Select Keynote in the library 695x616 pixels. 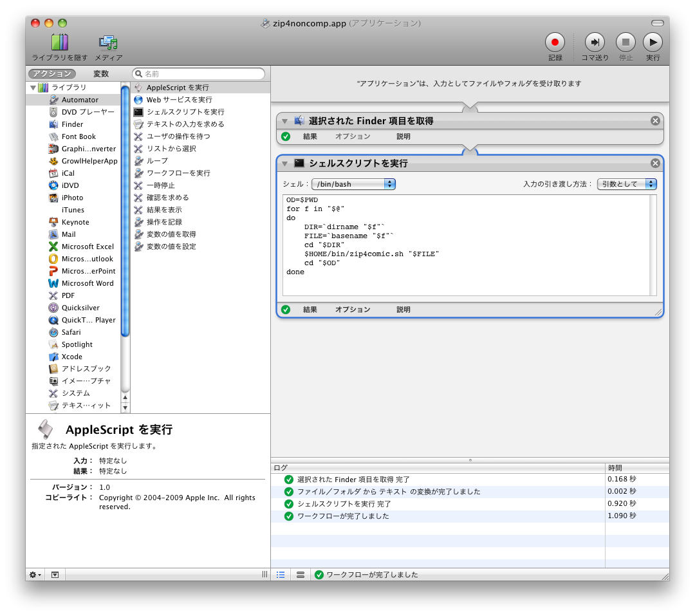(73, 222)
